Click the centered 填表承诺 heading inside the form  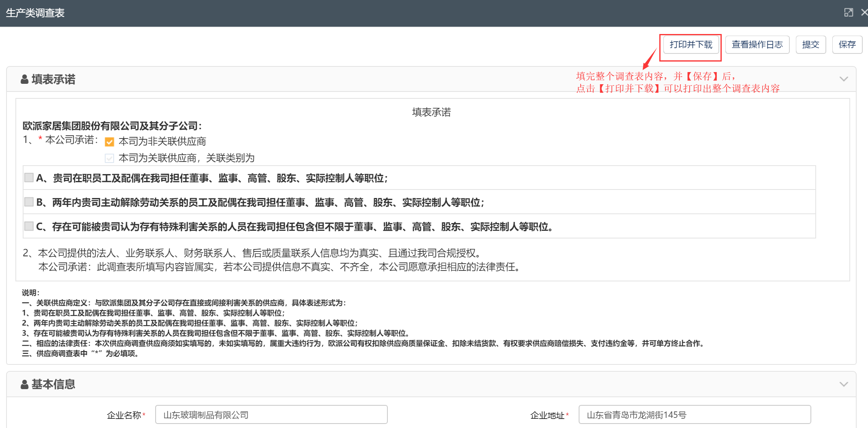pyautogui.click(x=432, y=112)
